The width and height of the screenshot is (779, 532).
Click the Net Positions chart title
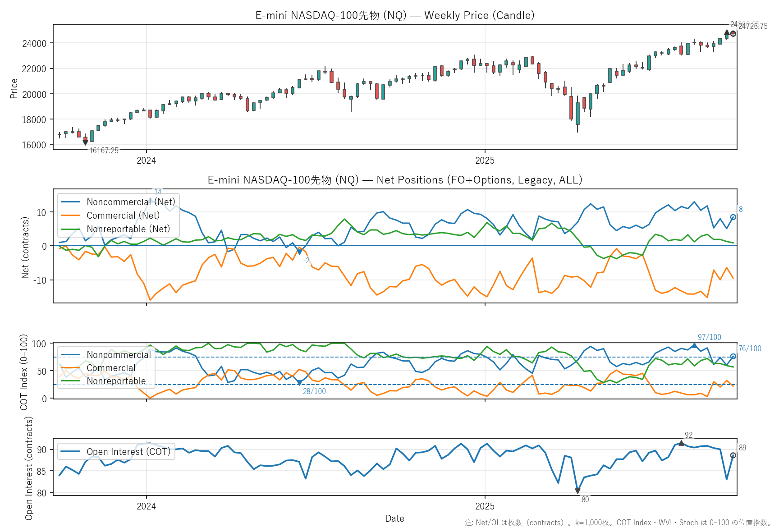click(x=394, y=180)
